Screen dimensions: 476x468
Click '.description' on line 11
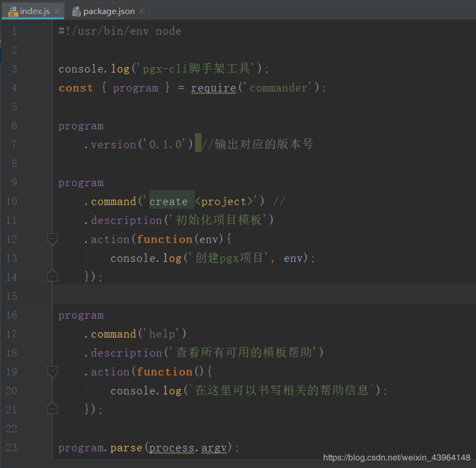[123, 221]
